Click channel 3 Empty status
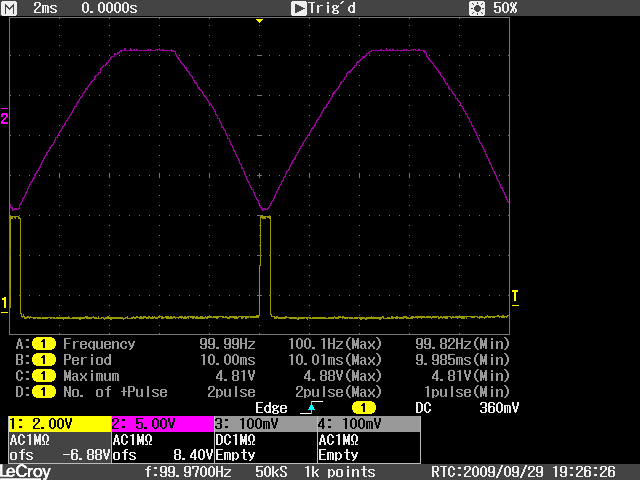 coord(236,455)
